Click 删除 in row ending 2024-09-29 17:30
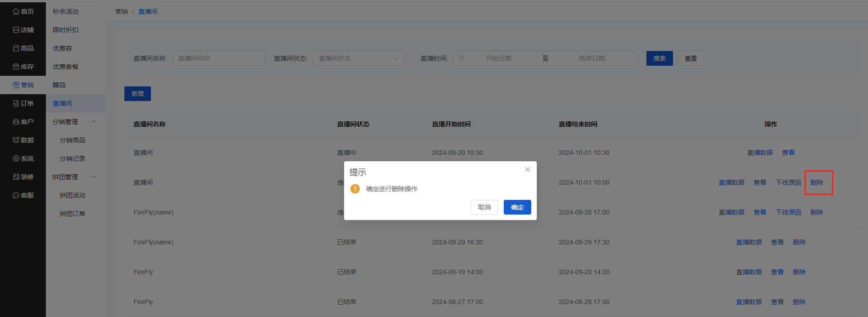Viewport: 868px width, 317px height. tap(800, 242)
